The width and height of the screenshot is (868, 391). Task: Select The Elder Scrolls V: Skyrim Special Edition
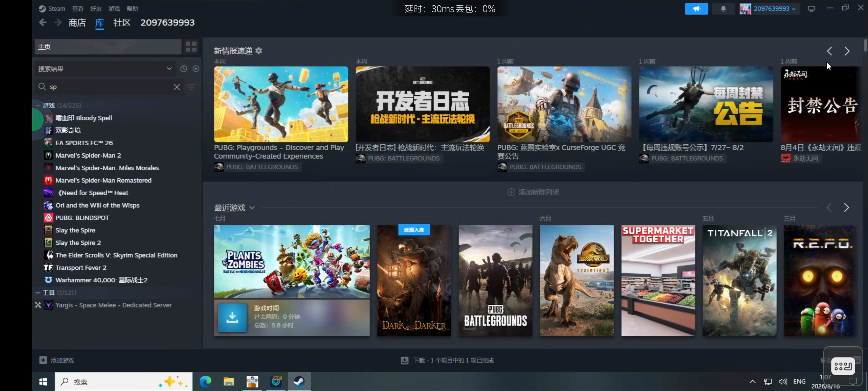click(x=116, y=255)
